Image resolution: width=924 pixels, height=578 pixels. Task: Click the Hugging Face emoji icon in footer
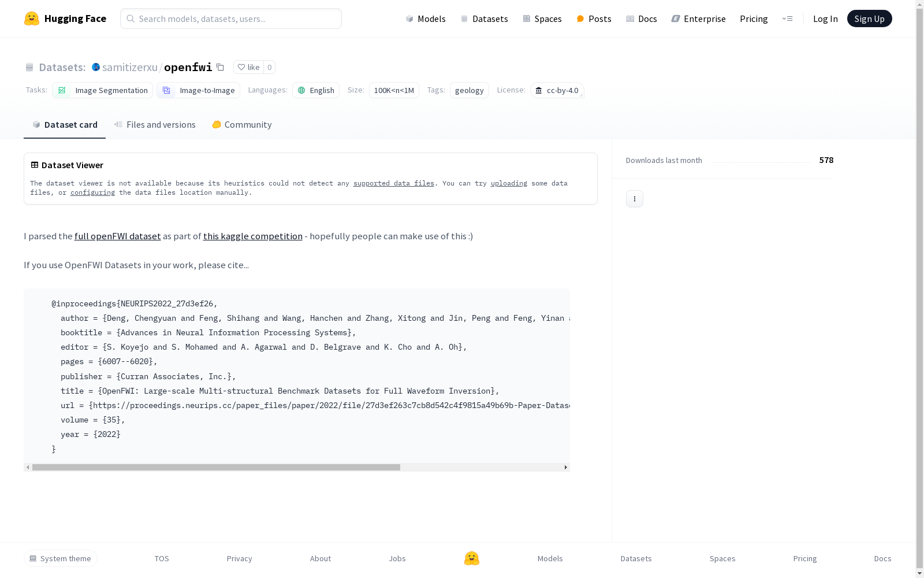[472, 558]
